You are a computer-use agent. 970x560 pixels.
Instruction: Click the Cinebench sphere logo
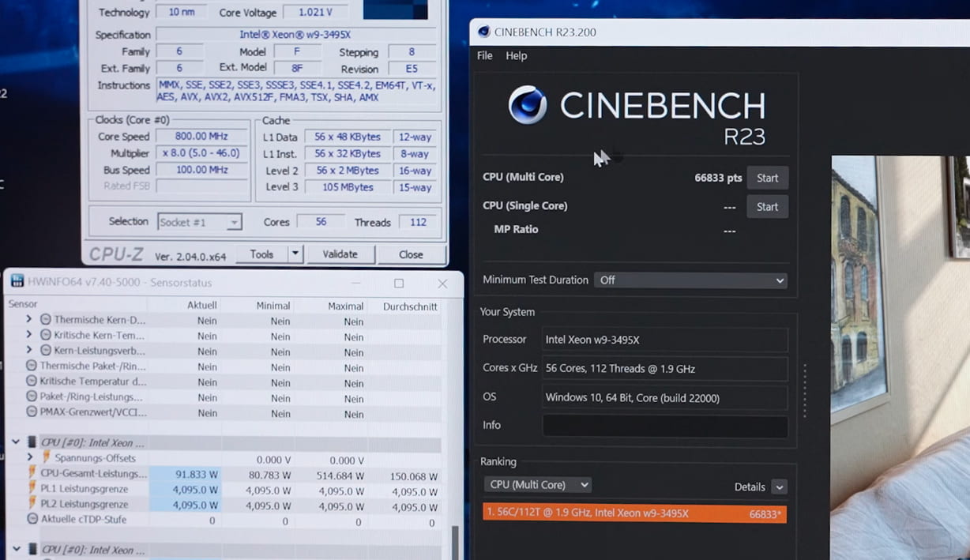(x=528, y=105)
